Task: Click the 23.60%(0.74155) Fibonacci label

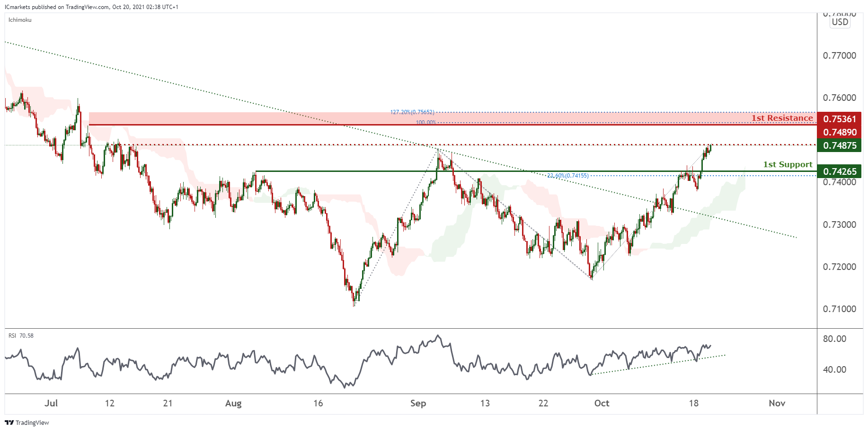Action: (567, 176)
